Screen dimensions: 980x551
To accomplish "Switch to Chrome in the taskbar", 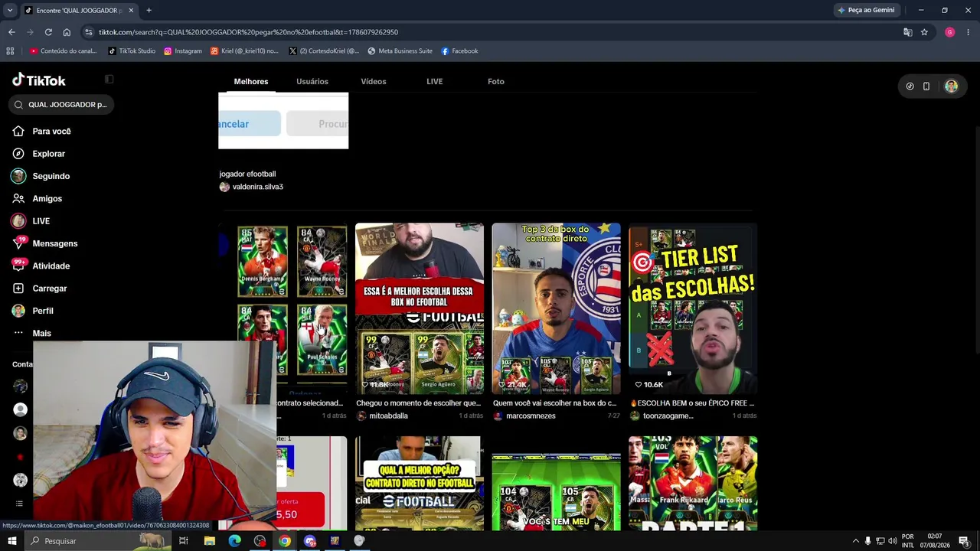I will tap(284, 541).
